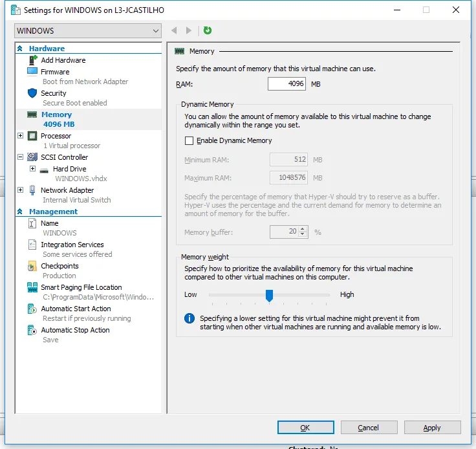Click the Apply button
The image size is (476, 449).
pos(432,428)
